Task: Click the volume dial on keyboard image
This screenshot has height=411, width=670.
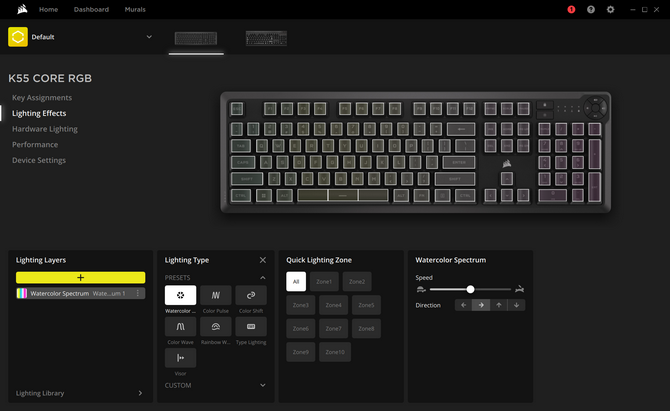Action: (x=595, y=108)
